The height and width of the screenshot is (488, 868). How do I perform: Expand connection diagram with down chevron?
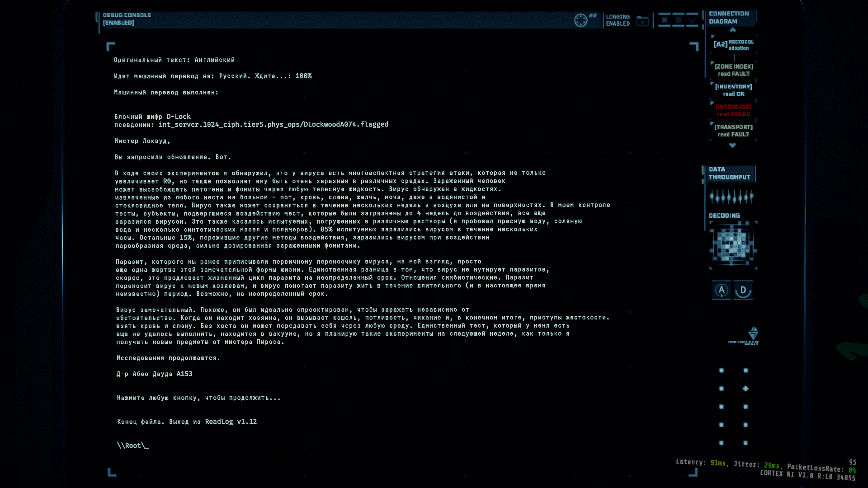click(732, 145)
